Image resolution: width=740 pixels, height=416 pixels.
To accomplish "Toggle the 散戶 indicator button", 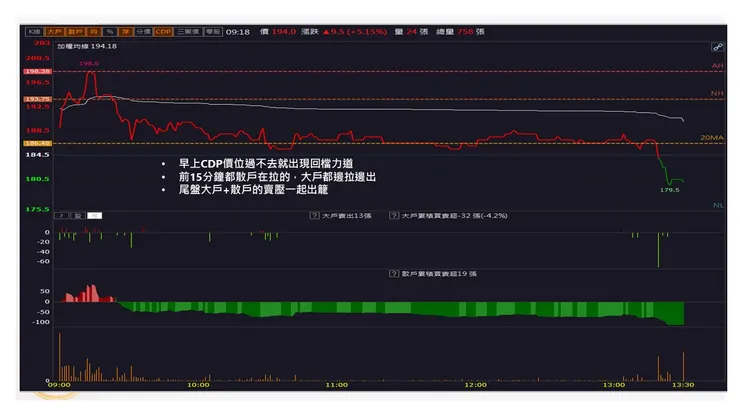I will point(75,32).
